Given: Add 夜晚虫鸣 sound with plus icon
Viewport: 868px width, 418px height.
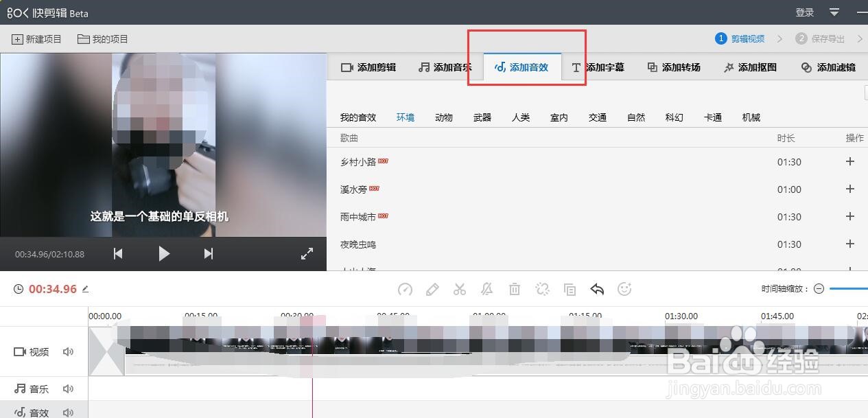Looking at the screenshot, I should pos(850,244).
